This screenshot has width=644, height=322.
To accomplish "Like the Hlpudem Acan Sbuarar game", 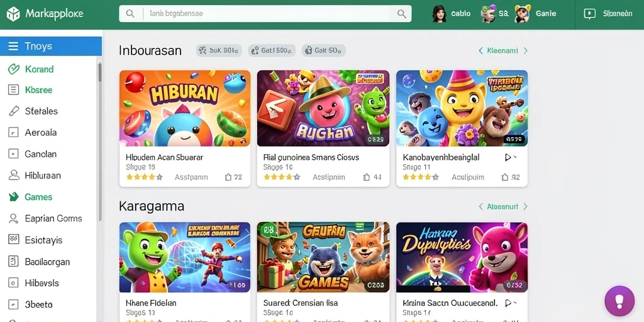I will pyautogui.click(x=228, y=177).
